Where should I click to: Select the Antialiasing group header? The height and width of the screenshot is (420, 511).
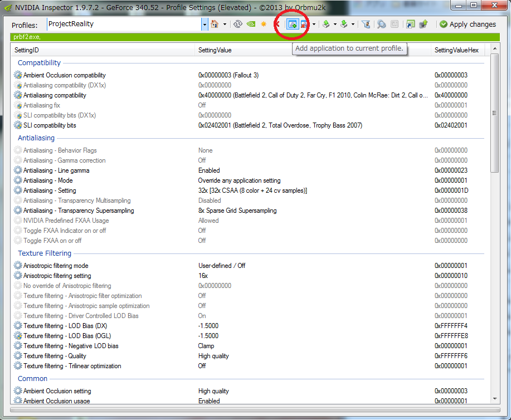click(x=36, y=138)
